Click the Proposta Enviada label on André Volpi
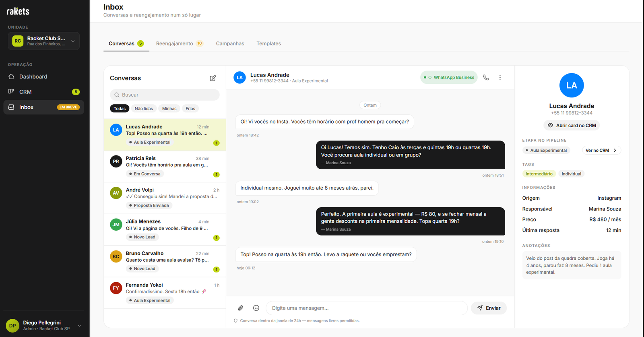Image resolution: width=644 pixels, height=337 pixels. [x=149, y=205]
